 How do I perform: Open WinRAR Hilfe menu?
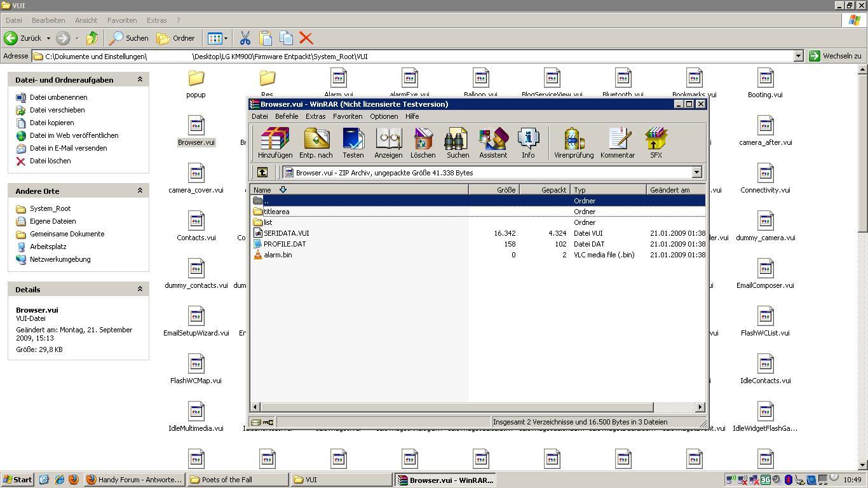[x=412, y=116]
